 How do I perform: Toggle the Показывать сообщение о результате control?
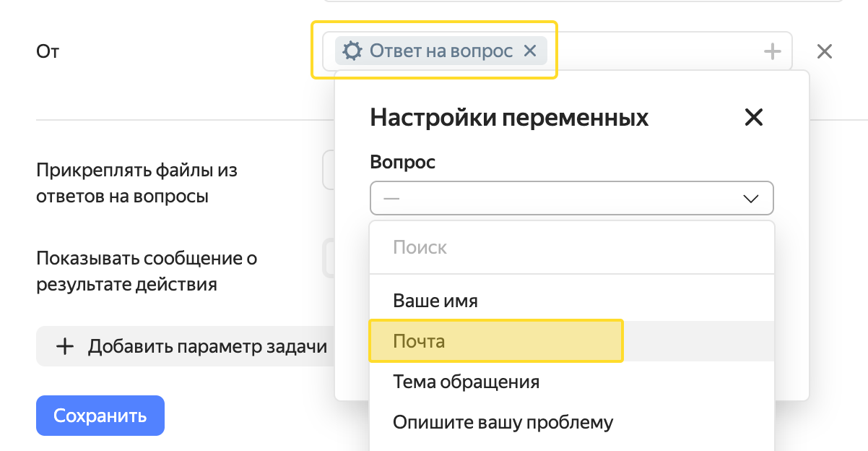tap(328, 259)
